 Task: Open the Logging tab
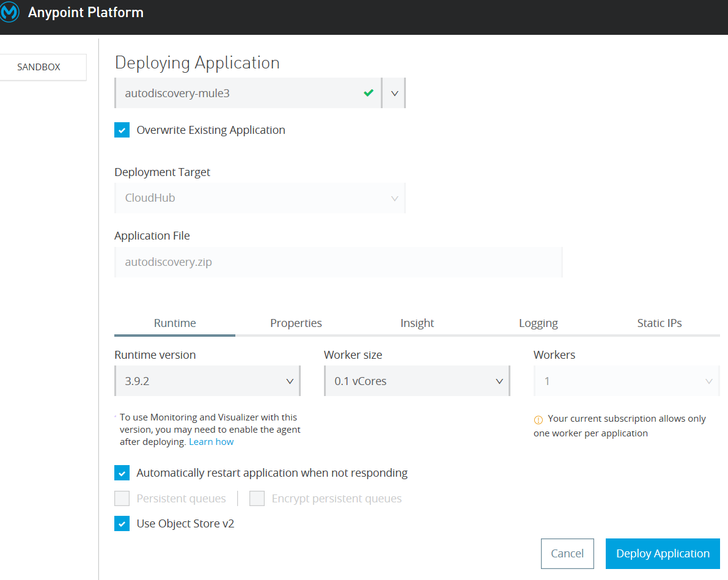538,323
